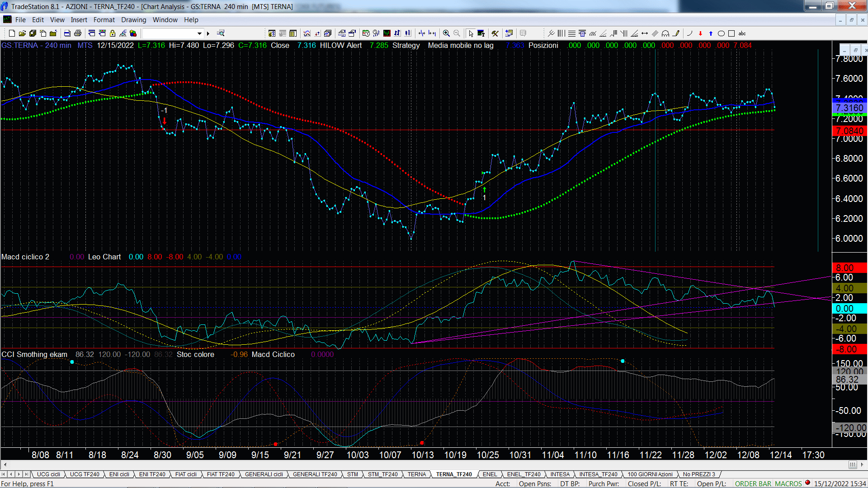The width and height of the screenshot is (868, 488).
Task: Switch to the FIAT cicli tab
Action: 186,474
